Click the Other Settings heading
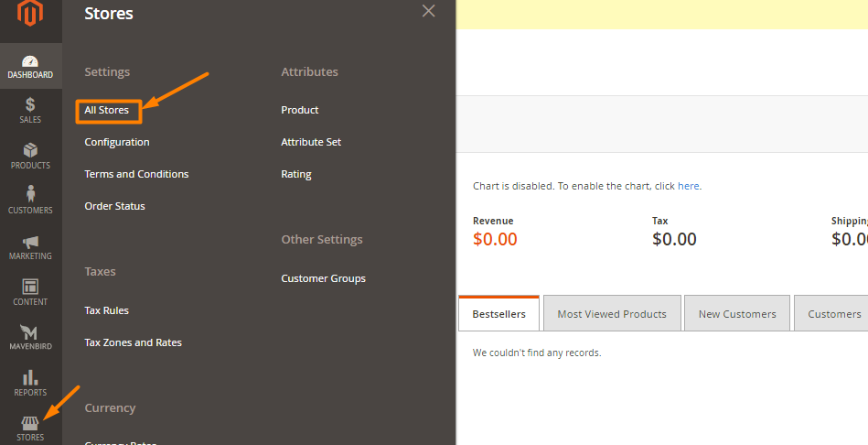The image size is (868, 445). (x=322, y=240)
